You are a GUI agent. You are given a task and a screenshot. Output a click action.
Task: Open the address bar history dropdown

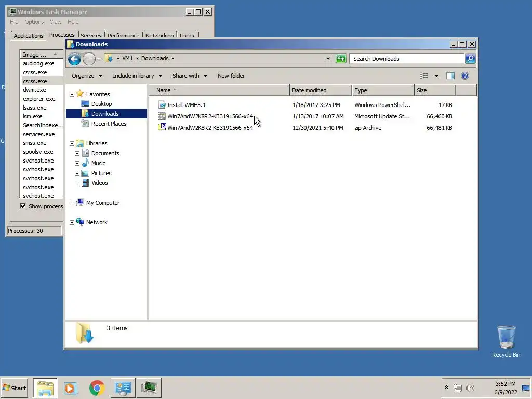pyautogui.click(x=328, y=59)
